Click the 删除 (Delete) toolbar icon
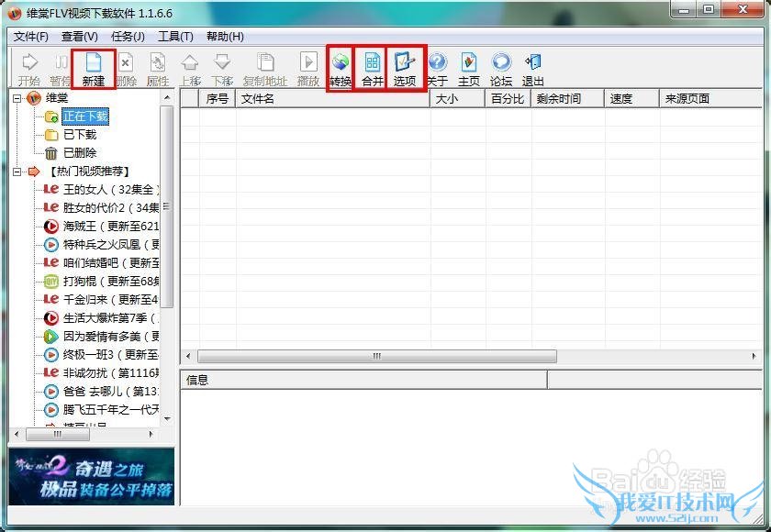 (127, 70)
